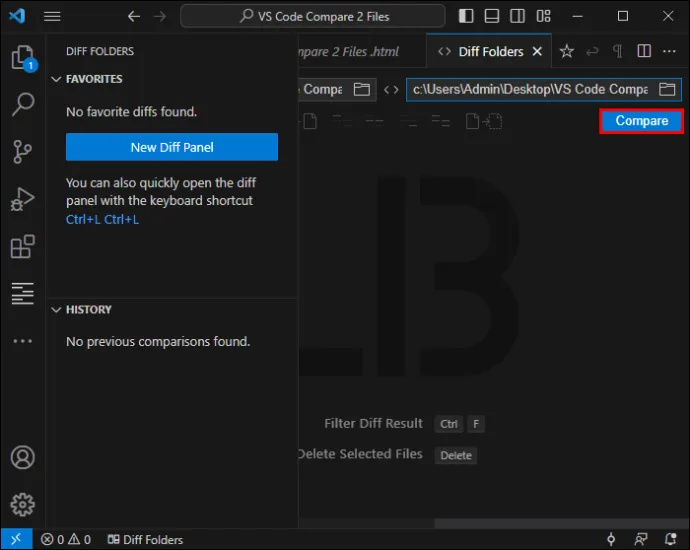Show additional views via activity bar ellipsis
The height and width of the screenshot is (550, 690).
pos(22,341)
